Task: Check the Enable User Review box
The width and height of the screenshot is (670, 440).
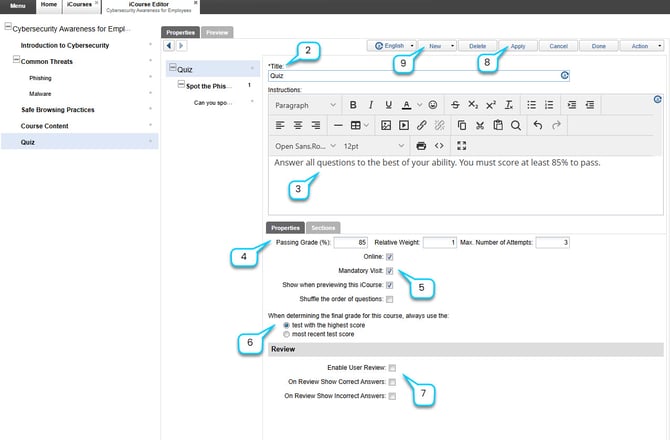Action: (393, 368)
